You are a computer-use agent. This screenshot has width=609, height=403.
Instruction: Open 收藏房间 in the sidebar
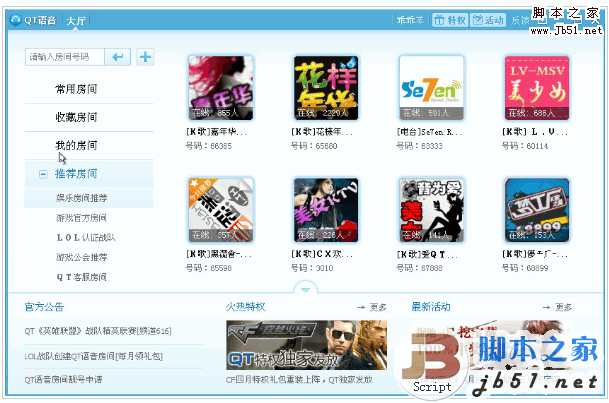pos(76,117)
